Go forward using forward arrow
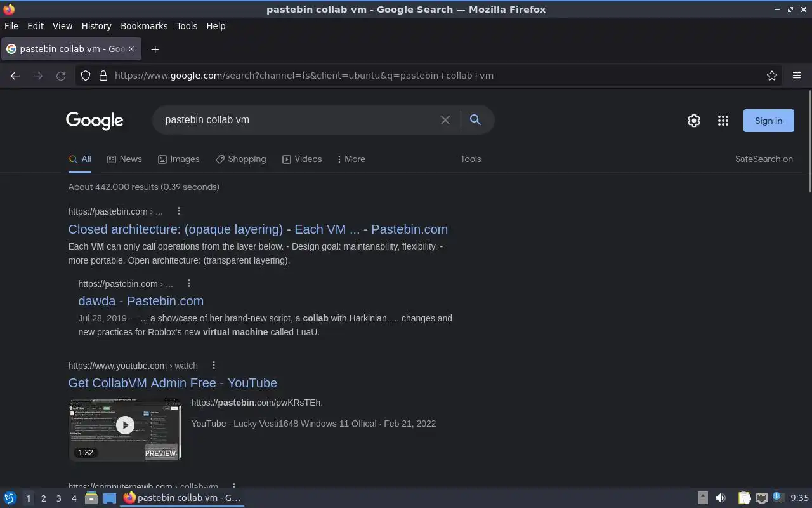 click(38, 76)
